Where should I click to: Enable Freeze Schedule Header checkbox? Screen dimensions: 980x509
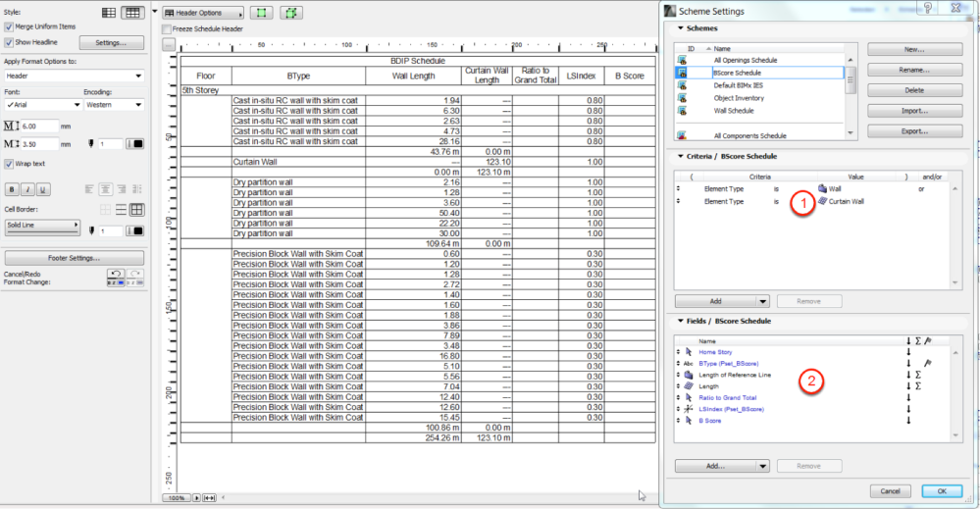(x=167, y=29)
